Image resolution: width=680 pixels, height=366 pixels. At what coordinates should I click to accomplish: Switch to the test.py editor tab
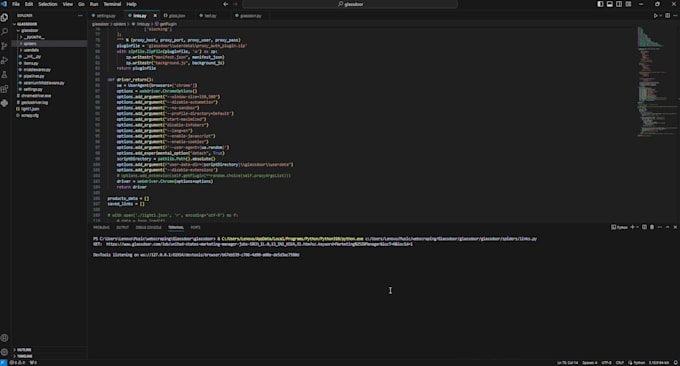tap(210, 16)
